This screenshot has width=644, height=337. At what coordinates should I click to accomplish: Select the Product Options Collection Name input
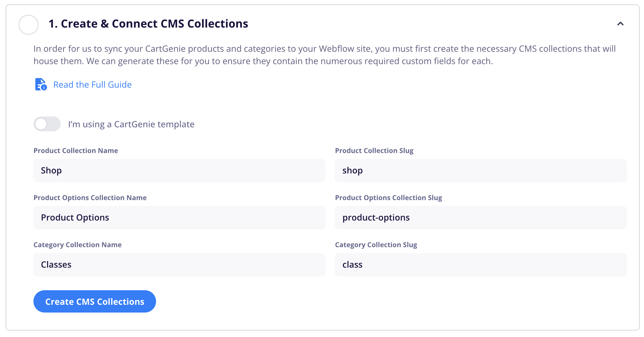click(179, 217)
